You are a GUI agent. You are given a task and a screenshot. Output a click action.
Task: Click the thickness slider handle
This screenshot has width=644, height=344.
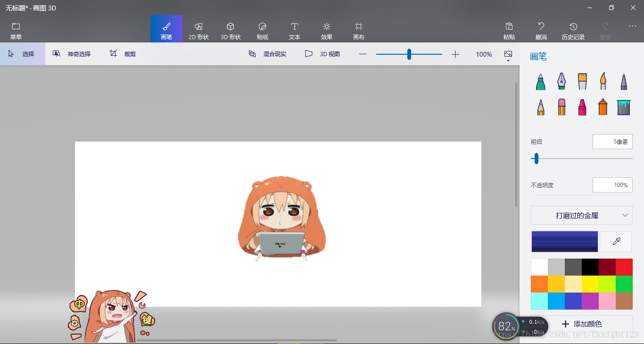[x=536, y=159]
